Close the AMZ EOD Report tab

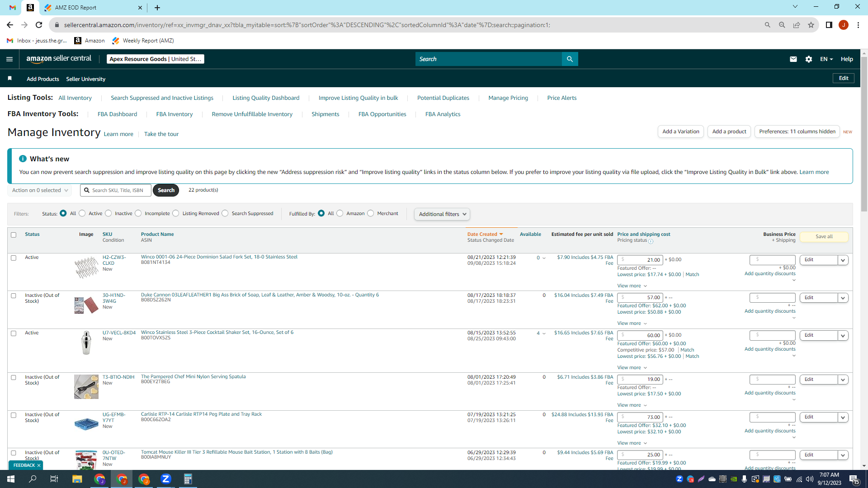[140, 8]
